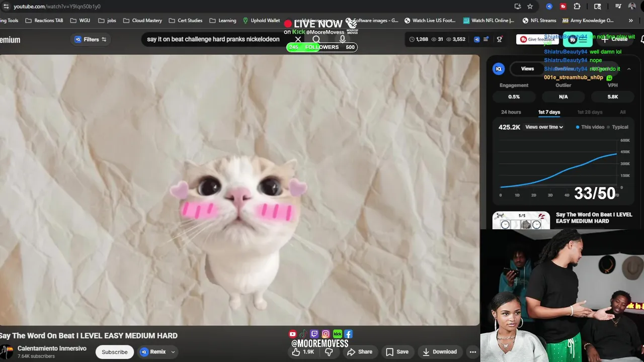The image size is (644, 362).
Task: Toggle This video line in chart legend
Action: click(x=590, y=127)
